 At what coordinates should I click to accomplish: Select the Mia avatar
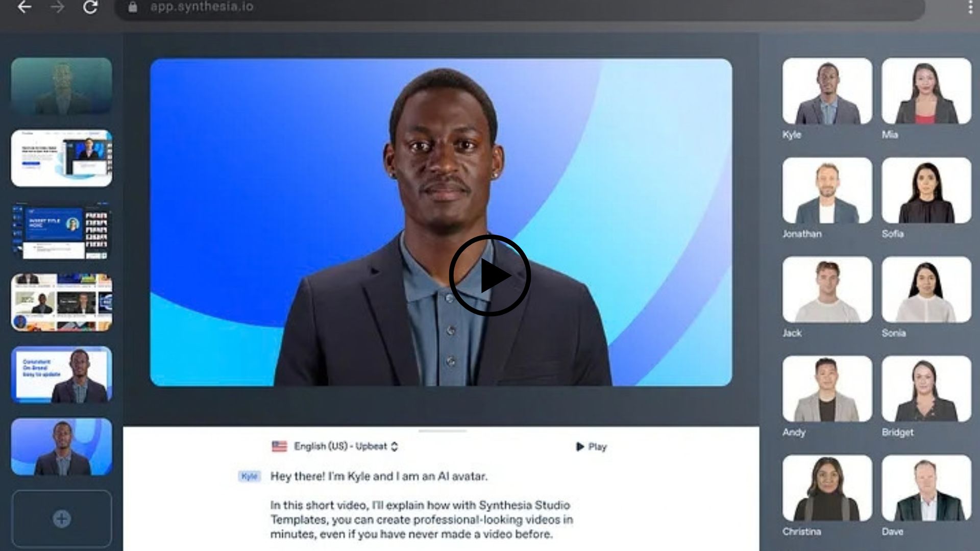pos(926,91)
